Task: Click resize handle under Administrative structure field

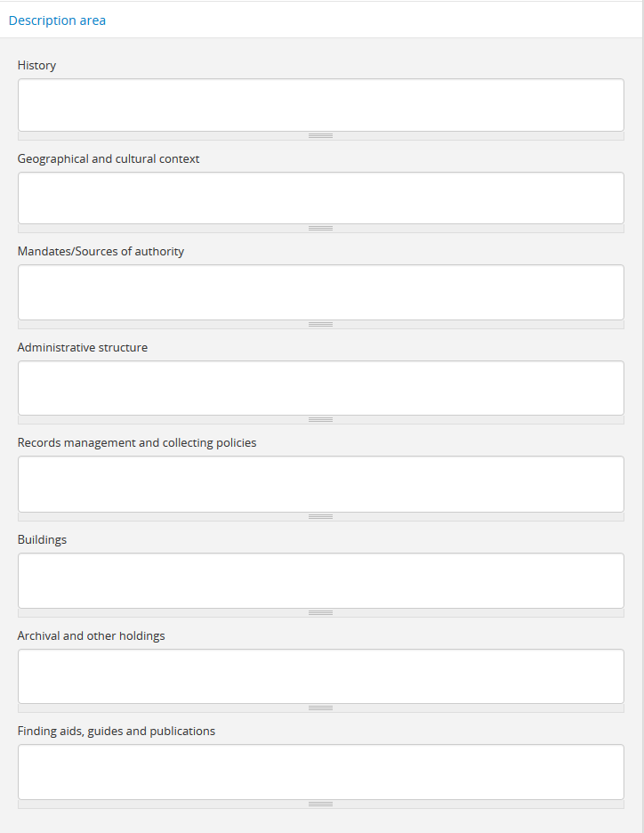Action: coord(320,419)
